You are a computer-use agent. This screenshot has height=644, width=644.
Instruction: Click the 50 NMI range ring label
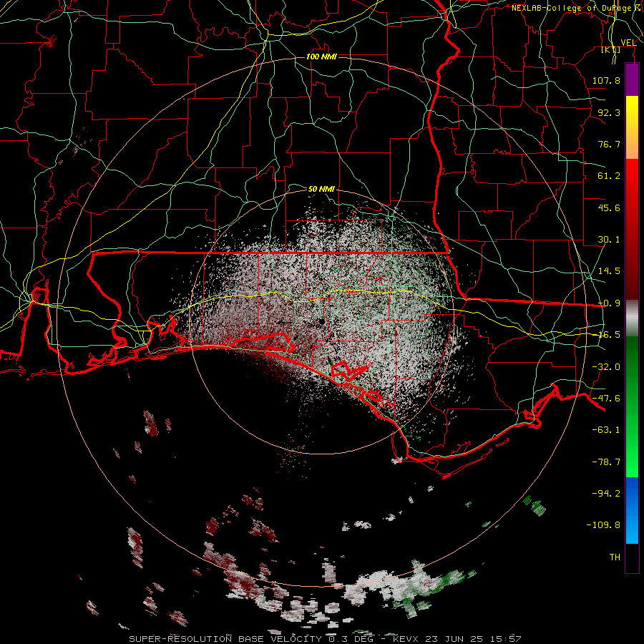click(321, 189)
